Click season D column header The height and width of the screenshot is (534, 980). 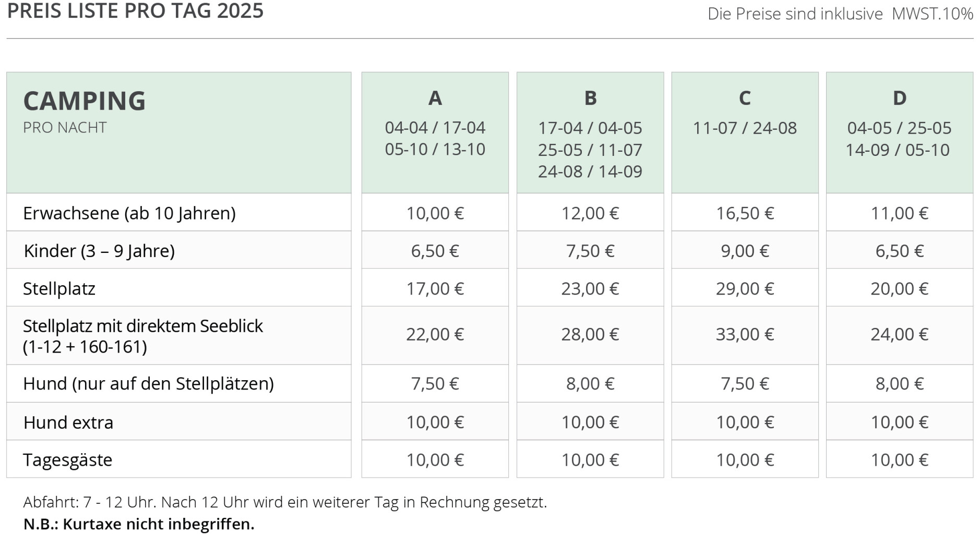pyautogui.click(x=900, y=132)
